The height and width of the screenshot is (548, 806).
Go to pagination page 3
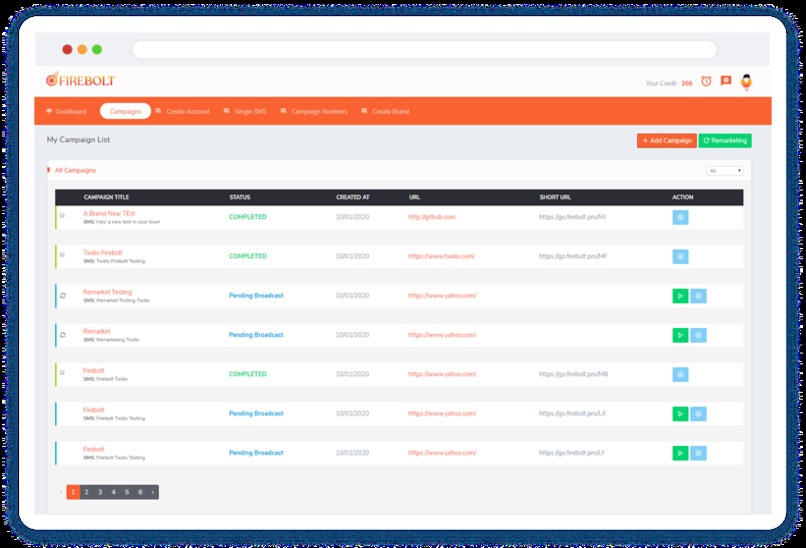100,492
